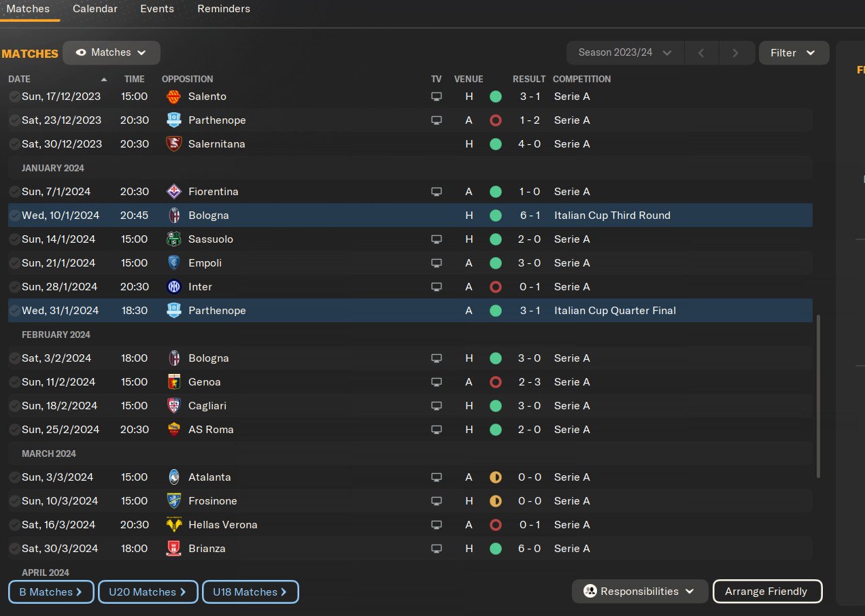Image resolution: width=865 pixels, height=616 pixels.
Task: Click the Fiorentina club badge icon
Action: pos(173,192)
